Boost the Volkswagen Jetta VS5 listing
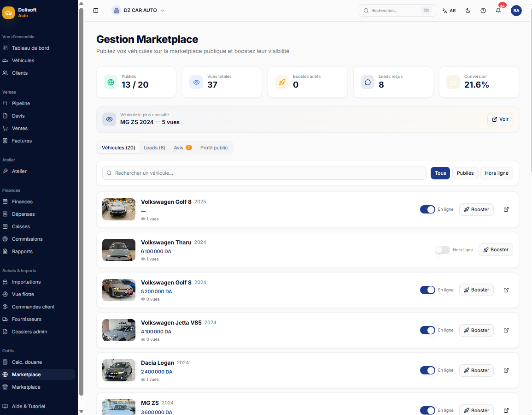 pyautogui.click(x=476, y=331)
